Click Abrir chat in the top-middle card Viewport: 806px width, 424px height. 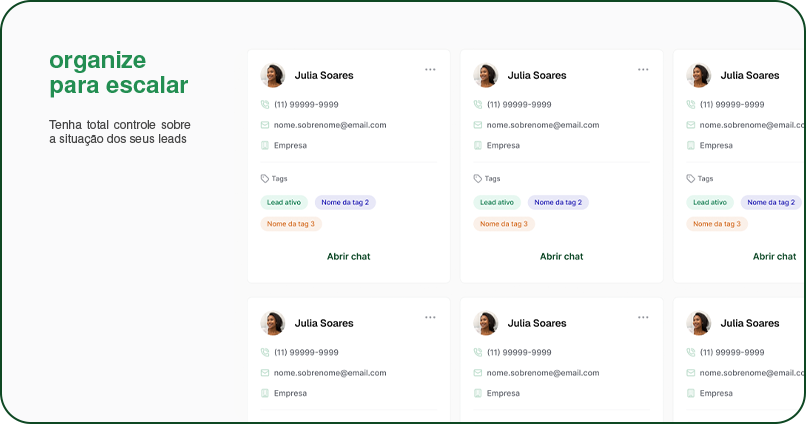point(561,257)
